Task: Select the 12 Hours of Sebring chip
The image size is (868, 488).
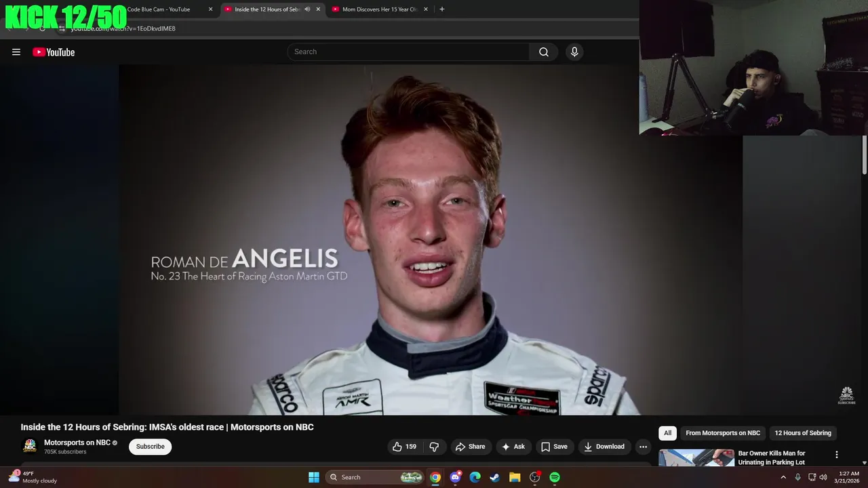Action: point(803,433)
